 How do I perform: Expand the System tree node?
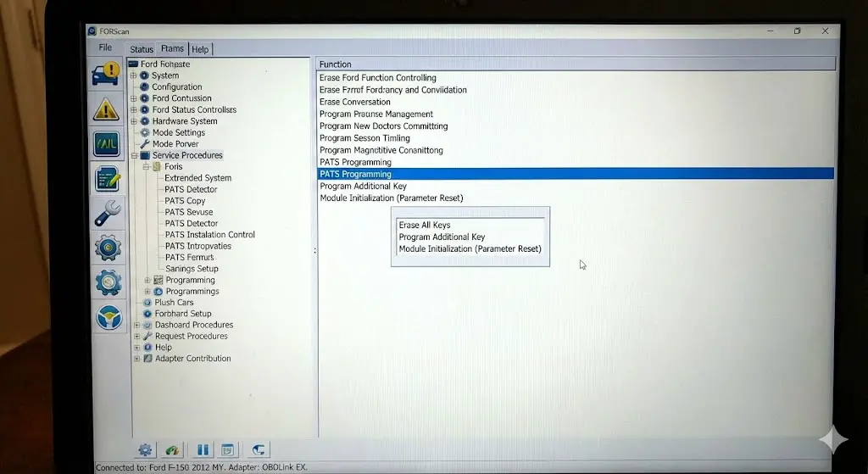coord(133,75)
